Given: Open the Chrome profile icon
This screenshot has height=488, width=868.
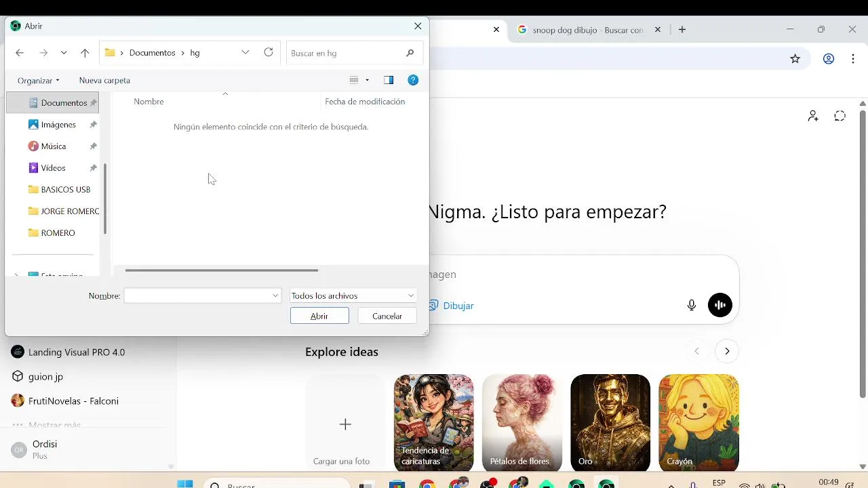Looking at the screenshot, I should tap(829, 59).
